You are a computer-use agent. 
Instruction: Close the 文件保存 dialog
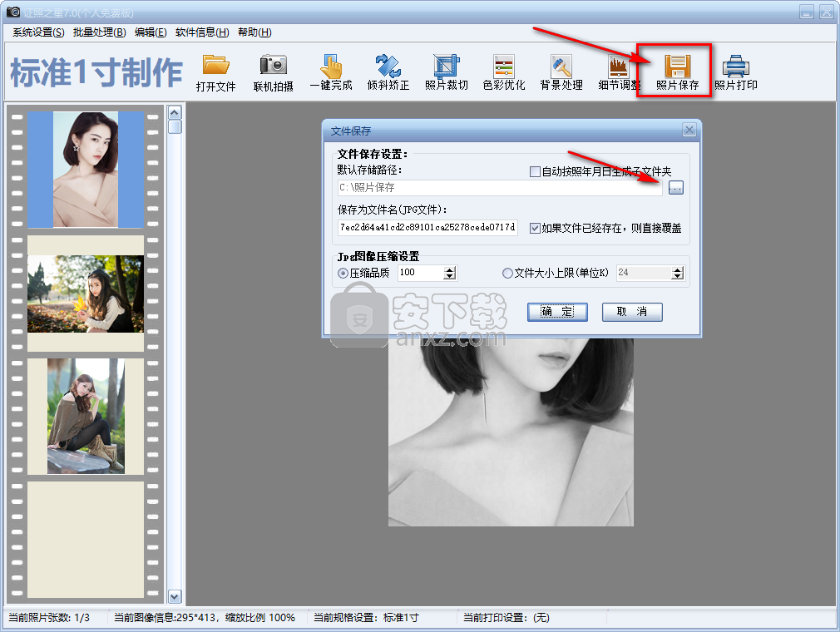(x=689, y=131)
